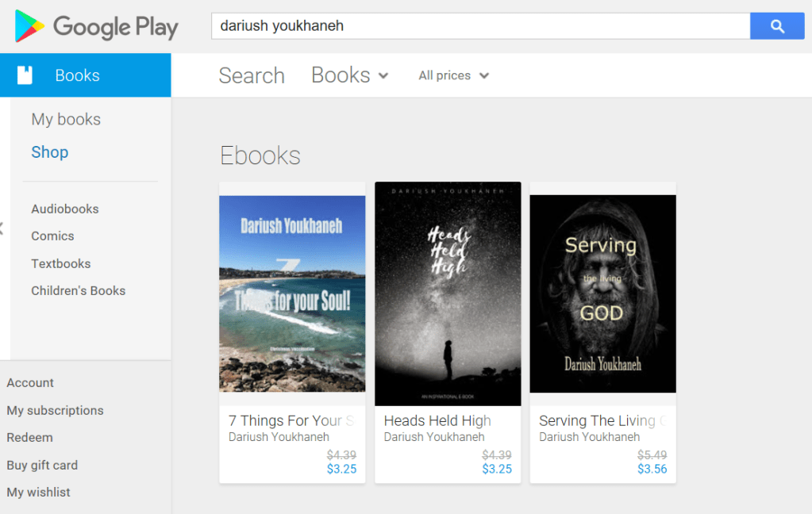
Task: Open Children's Books category
Action: [79, 290]
